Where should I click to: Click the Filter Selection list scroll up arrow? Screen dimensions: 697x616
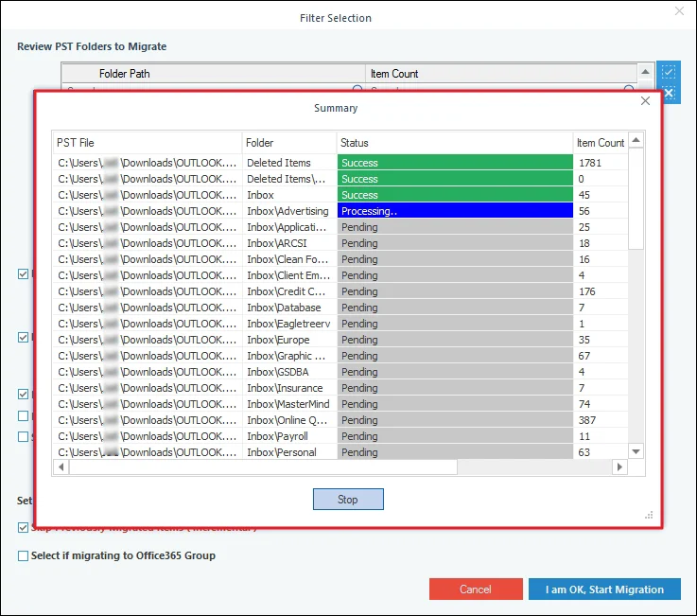645,72
